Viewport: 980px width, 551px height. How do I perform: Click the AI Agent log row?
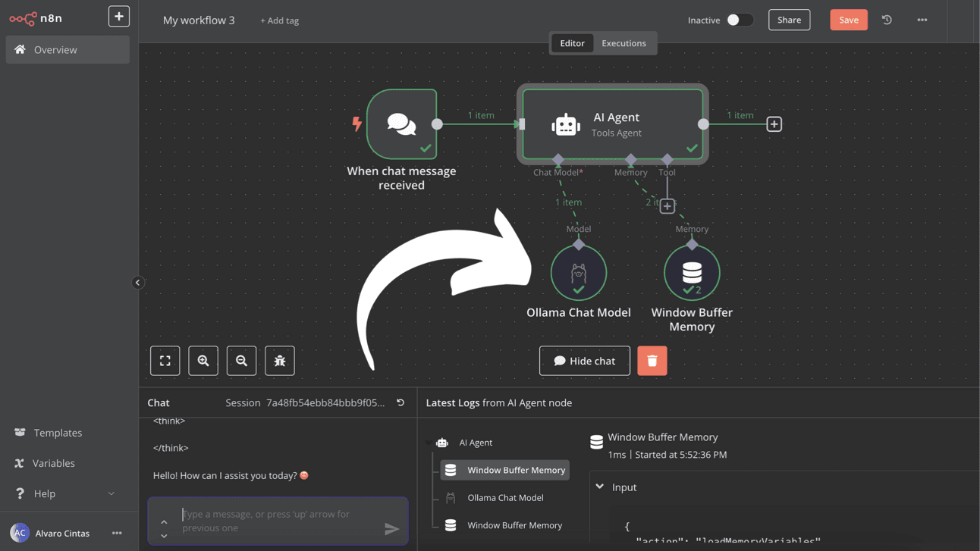pyautogui.click(x=475, y=443)
